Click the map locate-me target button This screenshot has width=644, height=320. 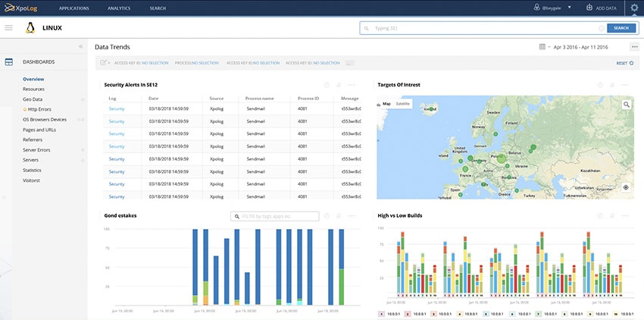[x=626, y=187]
